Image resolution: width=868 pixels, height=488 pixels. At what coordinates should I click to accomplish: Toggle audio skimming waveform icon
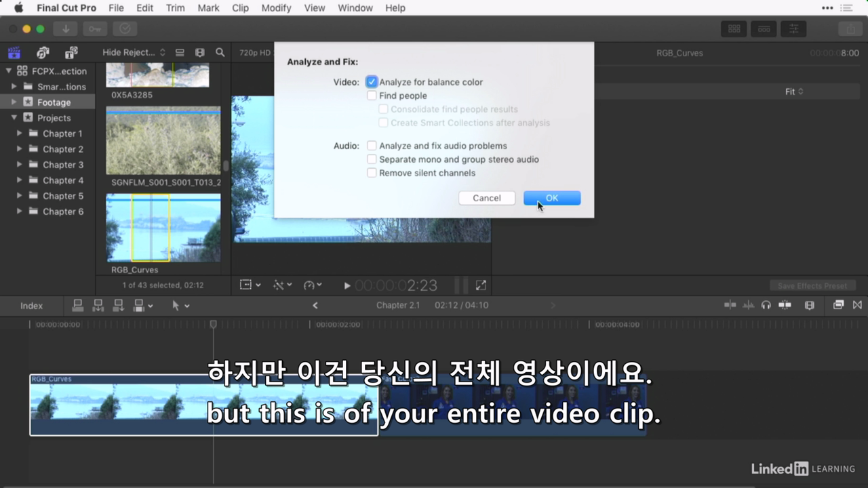pos(748,305)
